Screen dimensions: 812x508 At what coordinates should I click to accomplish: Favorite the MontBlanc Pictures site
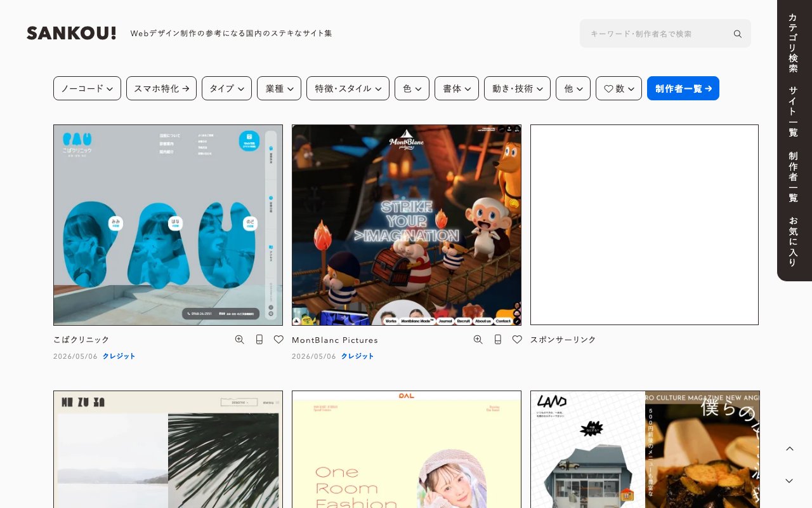click(x=517, y=340)
